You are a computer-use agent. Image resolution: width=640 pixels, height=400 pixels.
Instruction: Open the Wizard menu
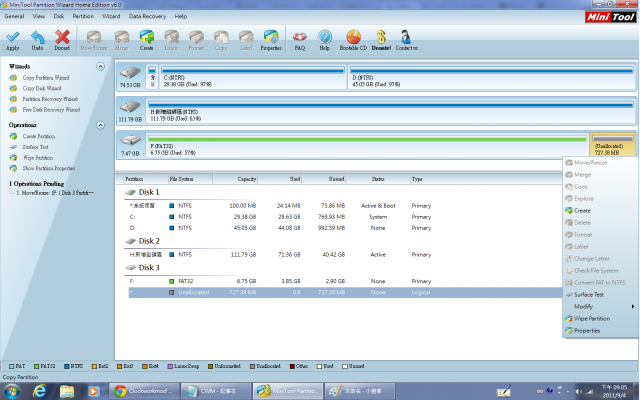111,16
